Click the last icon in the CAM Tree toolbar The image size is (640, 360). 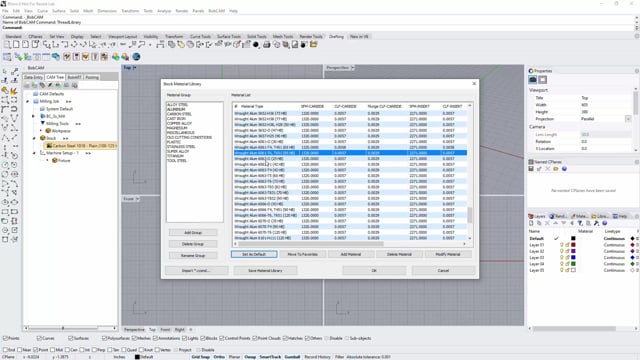click(x=75, y=85)
